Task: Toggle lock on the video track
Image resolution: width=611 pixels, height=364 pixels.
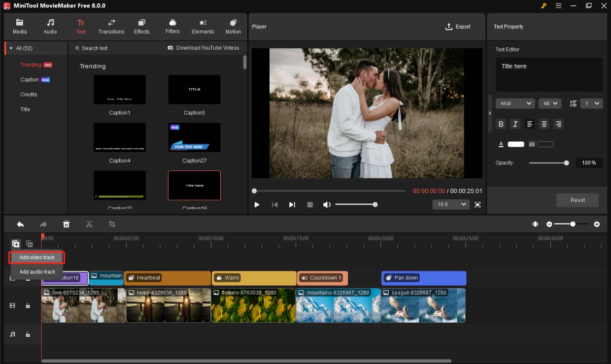Action: (x=28, y=305)
